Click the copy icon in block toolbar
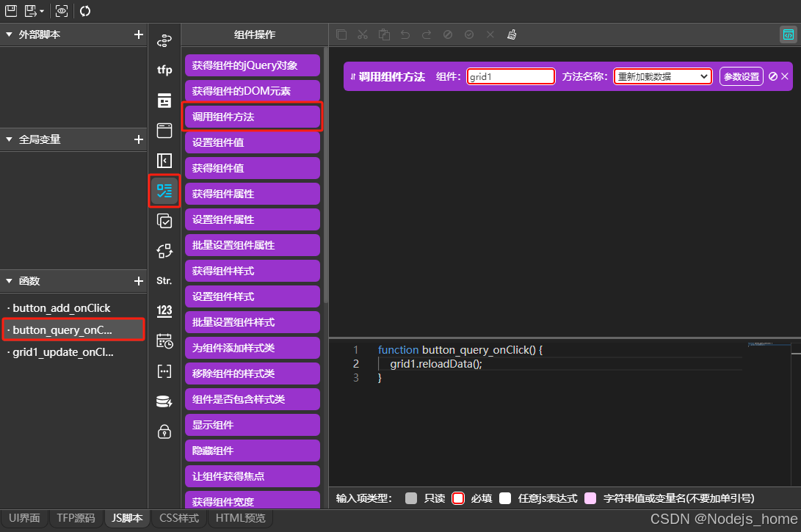Viewport: 801px width, 532px height. (x=341, y=34)
